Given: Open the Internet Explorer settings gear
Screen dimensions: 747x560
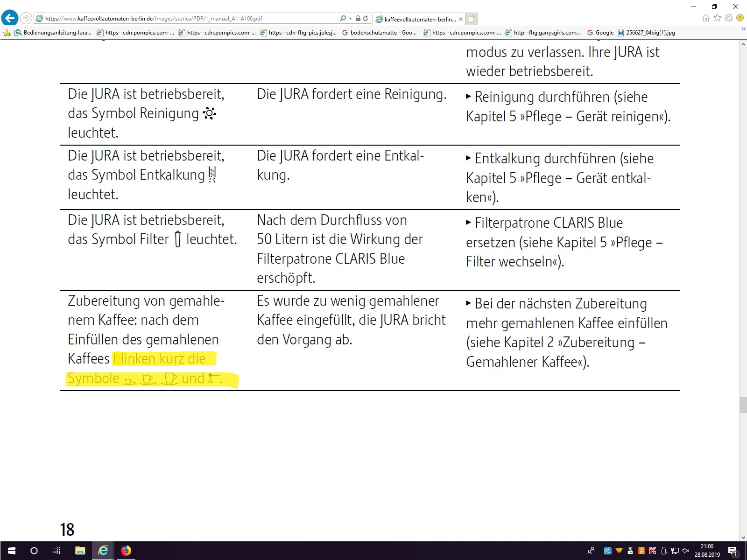Looking at the screenshot, I should (x=728, y=18).
